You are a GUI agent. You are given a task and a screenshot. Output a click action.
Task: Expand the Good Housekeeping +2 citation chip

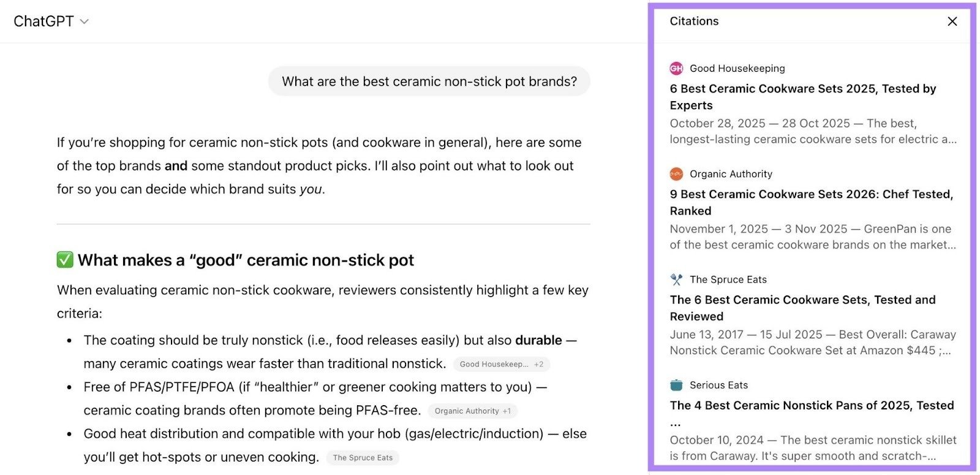[x=501, y=364]
